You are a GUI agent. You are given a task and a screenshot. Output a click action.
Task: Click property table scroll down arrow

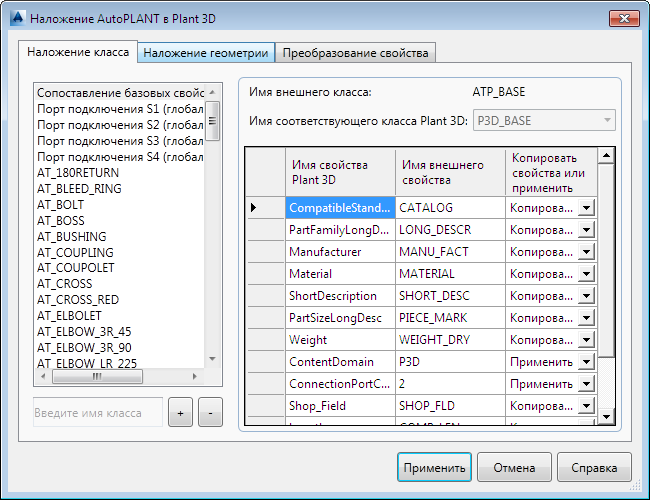coord(606,416)
